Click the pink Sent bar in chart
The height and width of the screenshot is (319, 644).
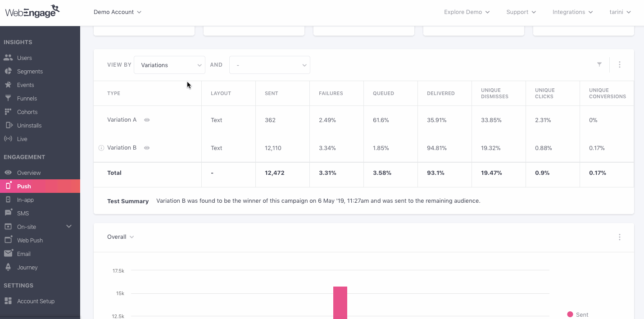tap(340, 303)
